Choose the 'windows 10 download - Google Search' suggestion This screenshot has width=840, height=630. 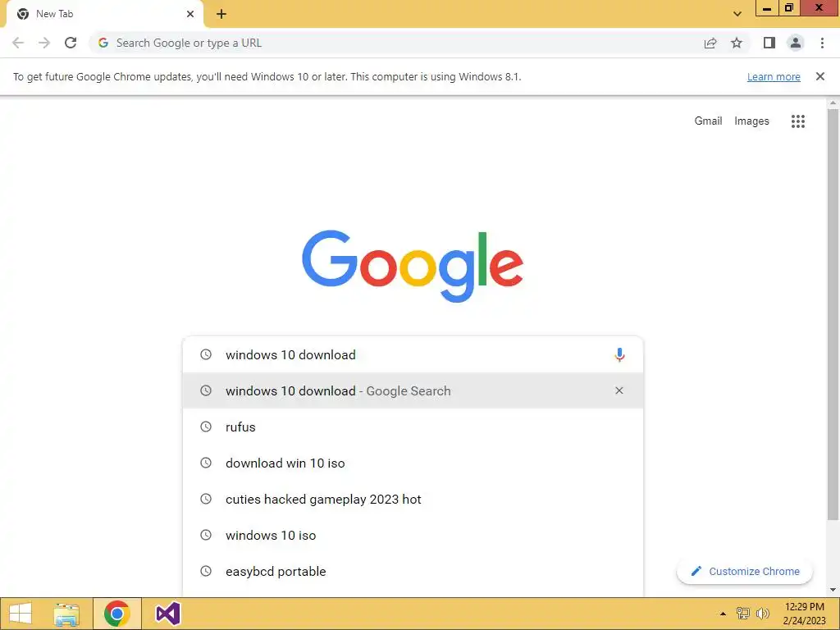413,390
